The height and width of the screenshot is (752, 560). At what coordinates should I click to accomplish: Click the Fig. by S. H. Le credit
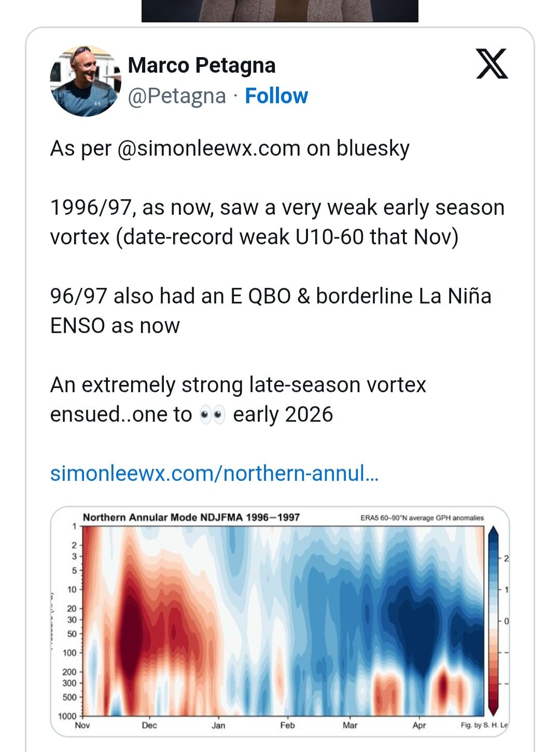pyautogui.click(x=484, y=725)
